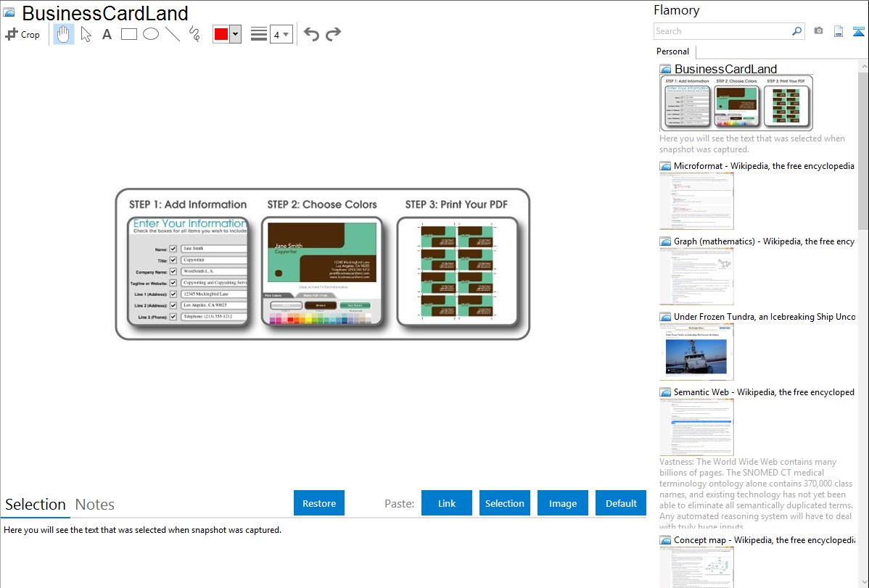Screen dimensions: 869x588
Task: Click the page document icon in Flamory
Action: (x=839, y=31)
